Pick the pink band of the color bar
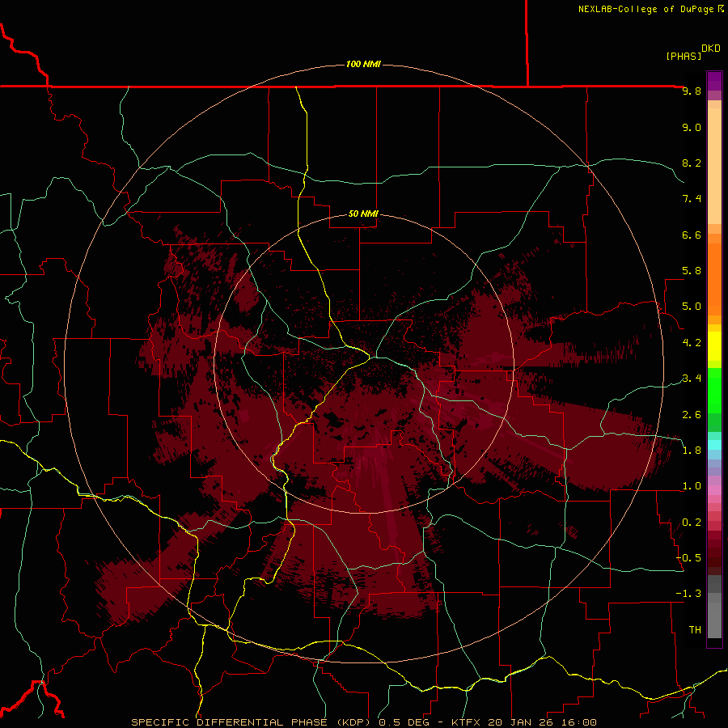This screenshot has height=728, width=728. 714,490
